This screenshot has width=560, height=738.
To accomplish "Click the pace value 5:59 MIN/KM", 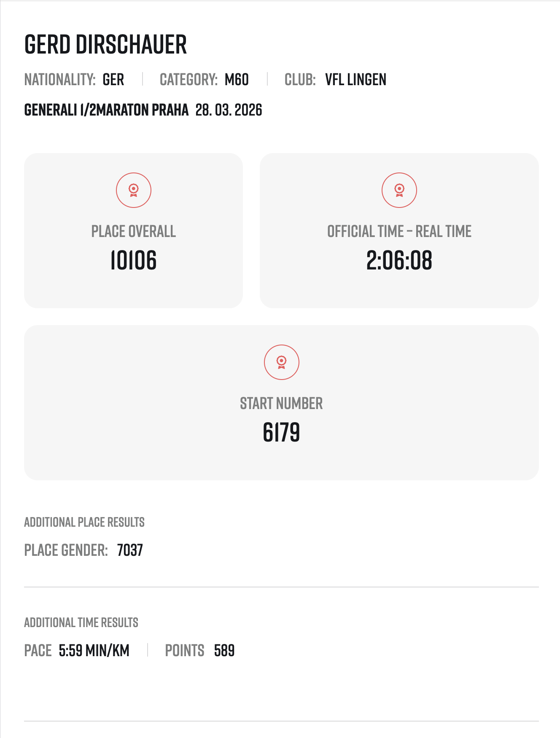I will (94, 651).
